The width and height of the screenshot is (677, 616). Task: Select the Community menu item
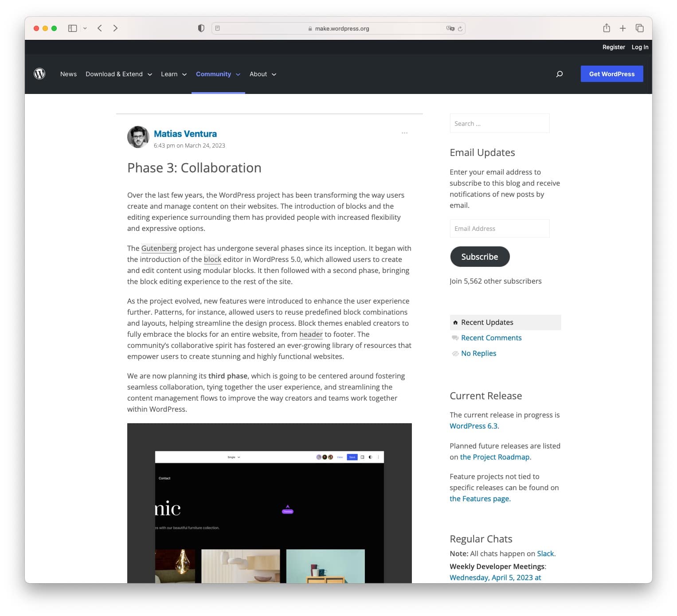pyautogui.click(x=213, y=74)
